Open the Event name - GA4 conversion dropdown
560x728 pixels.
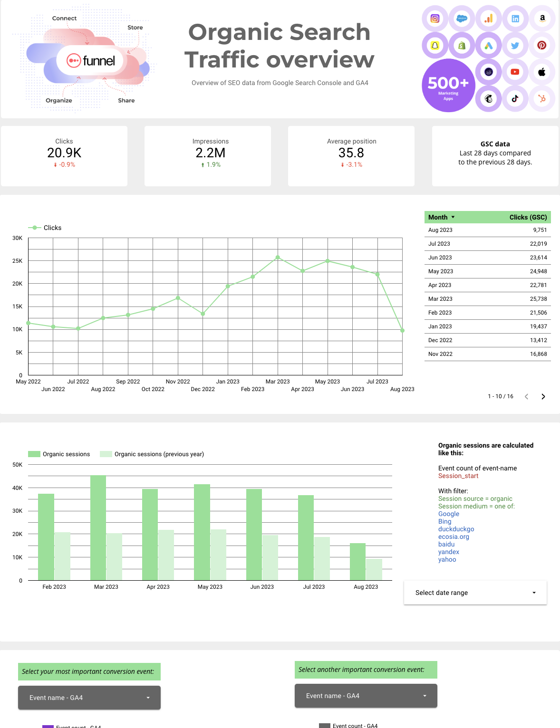click(89, 698)
